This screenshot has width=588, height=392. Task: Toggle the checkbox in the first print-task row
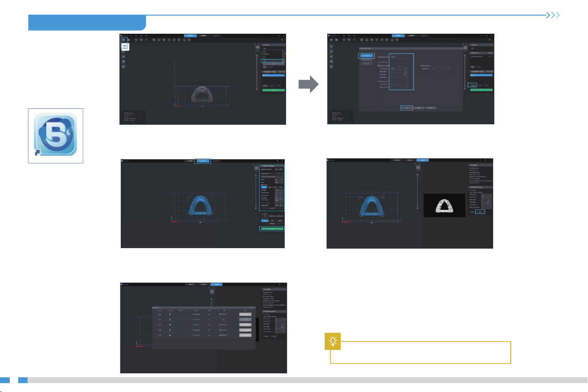point(170,314)
